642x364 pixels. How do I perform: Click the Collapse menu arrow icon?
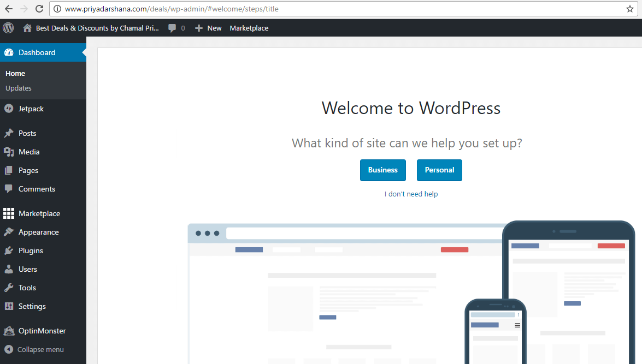[9, 349]
